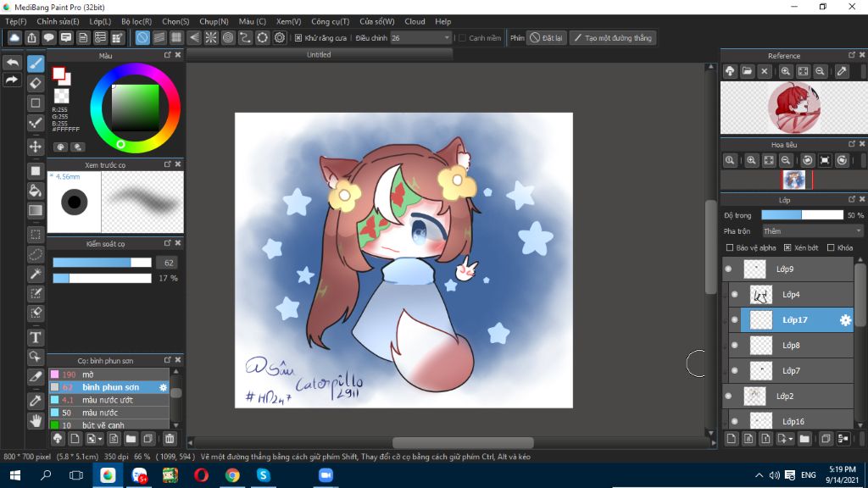Viewport: 868px width, 488px height.
Task: Open the cloud icon in top toolbar
Action: point(15,37)
